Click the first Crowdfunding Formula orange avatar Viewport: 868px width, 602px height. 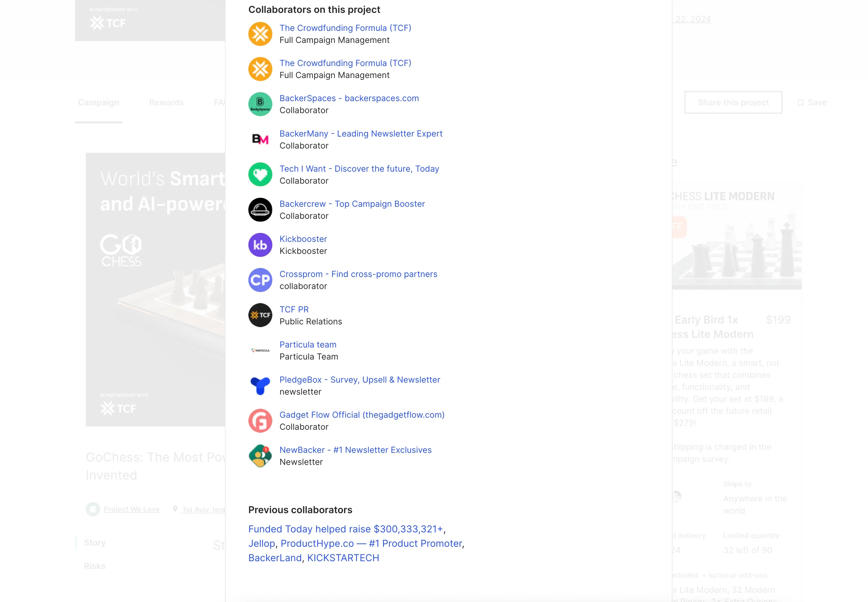(260, 34)
